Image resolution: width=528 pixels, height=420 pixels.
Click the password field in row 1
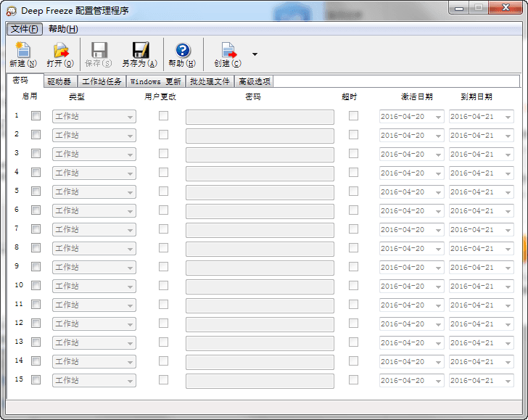tap(260, 117)
